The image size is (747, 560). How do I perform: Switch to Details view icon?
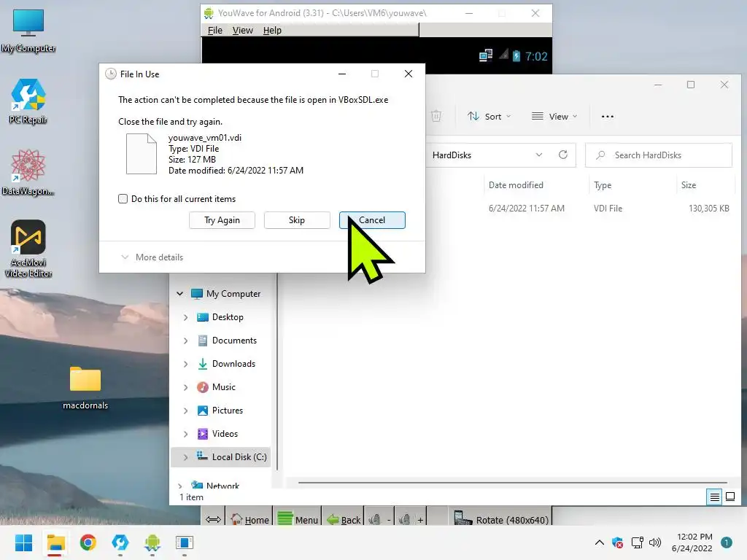tap(715, 497)
